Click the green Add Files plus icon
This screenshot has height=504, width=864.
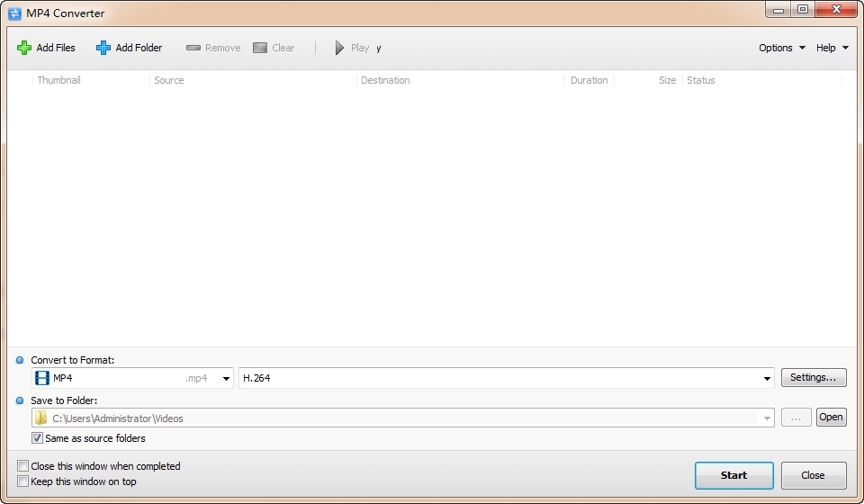pos(23,48)
